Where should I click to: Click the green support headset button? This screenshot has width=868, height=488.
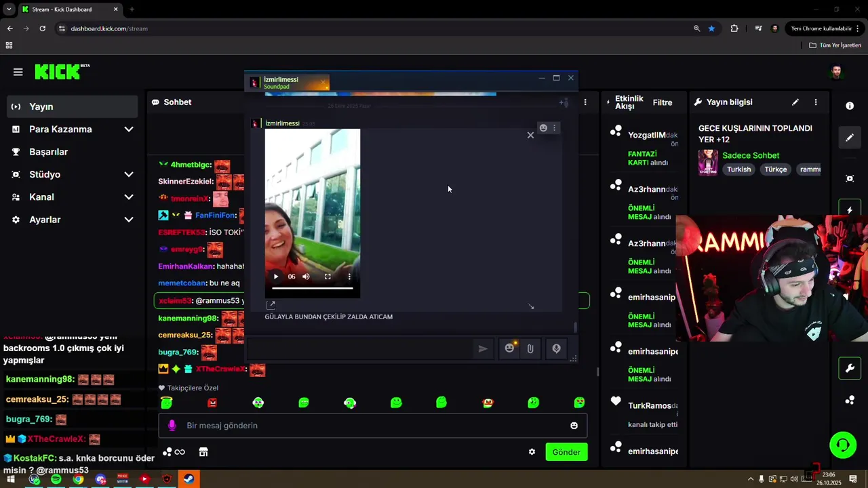(x=843, y=445)
